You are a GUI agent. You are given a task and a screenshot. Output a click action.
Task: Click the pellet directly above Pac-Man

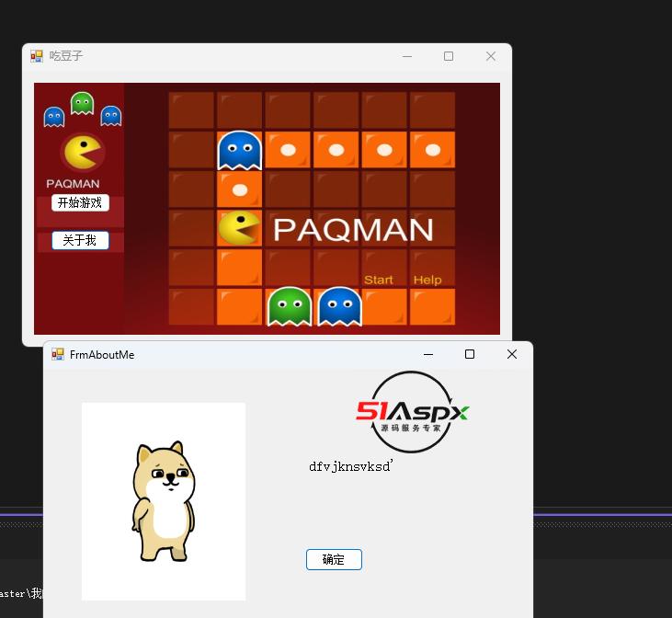(x=240, y=189)
